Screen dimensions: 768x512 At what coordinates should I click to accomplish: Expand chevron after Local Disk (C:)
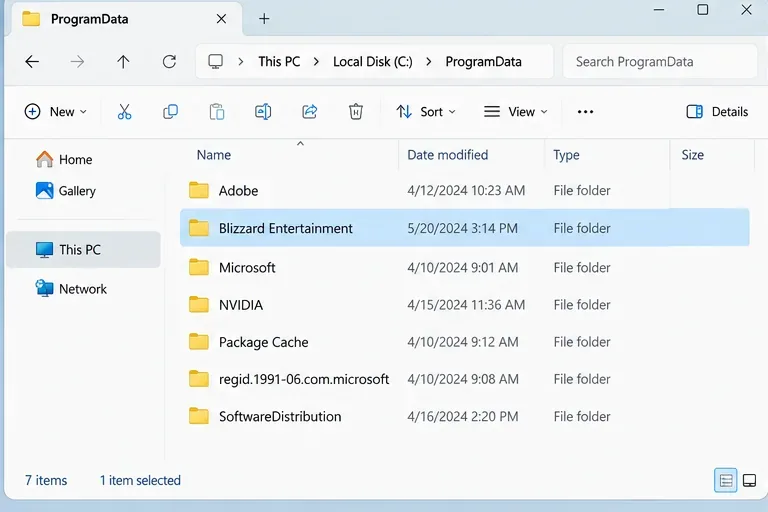tap(429, 62)
